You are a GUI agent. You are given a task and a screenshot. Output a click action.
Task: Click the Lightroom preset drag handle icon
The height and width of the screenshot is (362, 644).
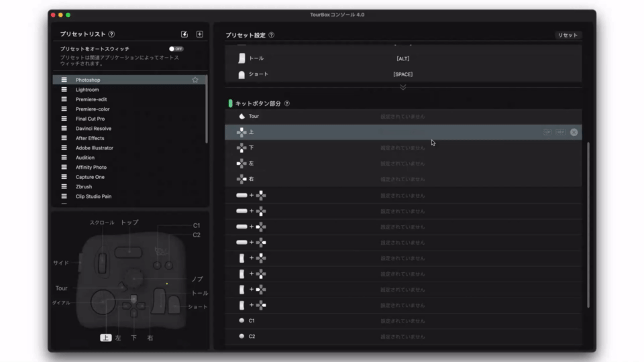(64, 90)
